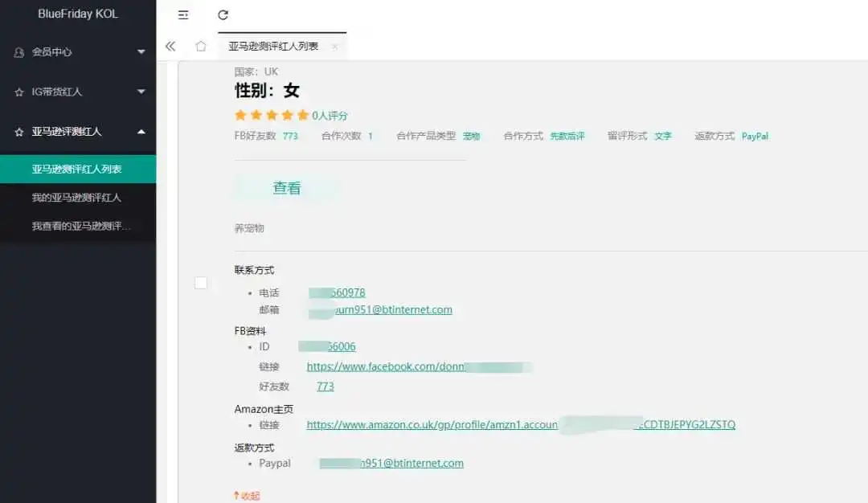Click the double-left arrow tab scroller

click(170, 47)
